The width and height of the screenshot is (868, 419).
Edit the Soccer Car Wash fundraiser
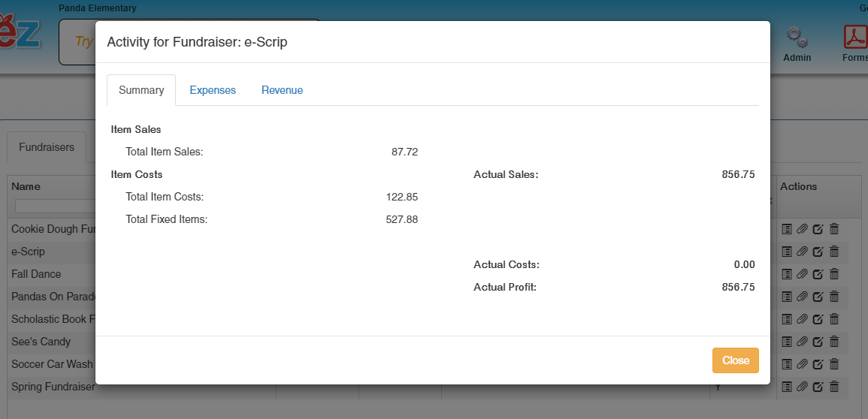pyautogui.click(x=818, y=364)
